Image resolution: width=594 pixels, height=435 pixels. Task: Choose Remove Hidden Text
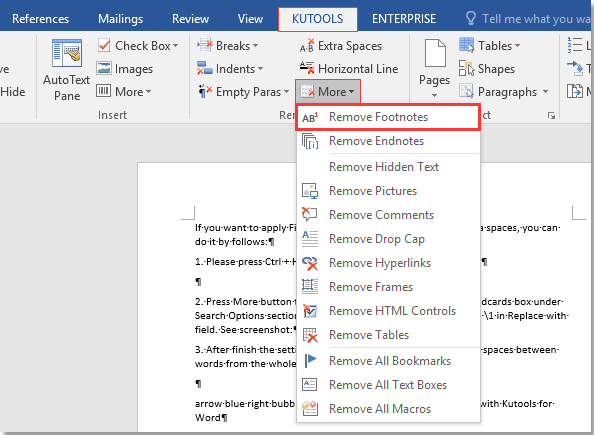(388, 167)
